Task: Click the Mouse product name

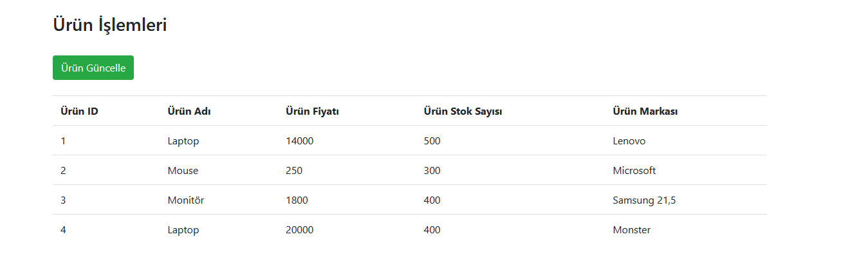Action: point(183,171)
